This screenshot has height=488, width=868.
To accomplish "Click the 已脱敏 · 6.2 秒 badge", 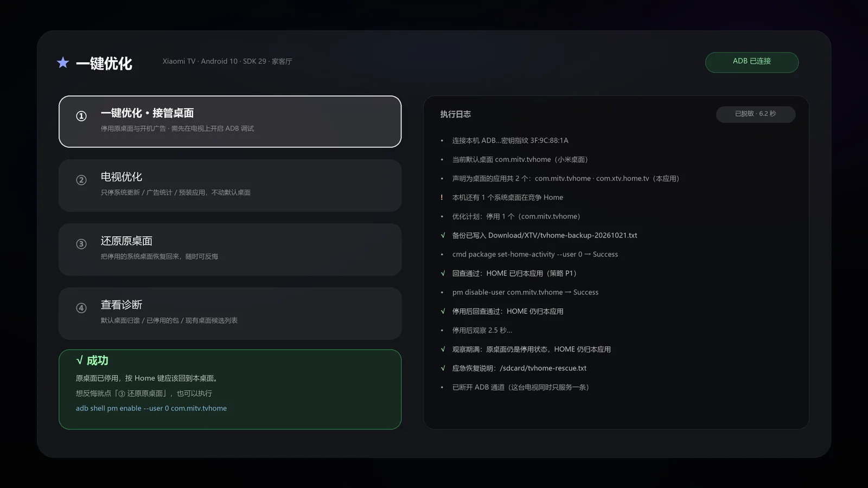I will click(x=756, y=114).
